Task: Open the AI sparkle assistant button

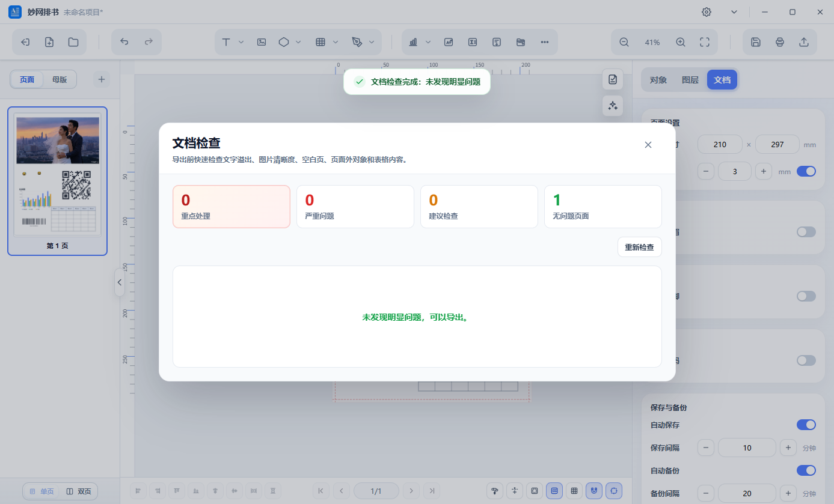Action: click(613, 106)
